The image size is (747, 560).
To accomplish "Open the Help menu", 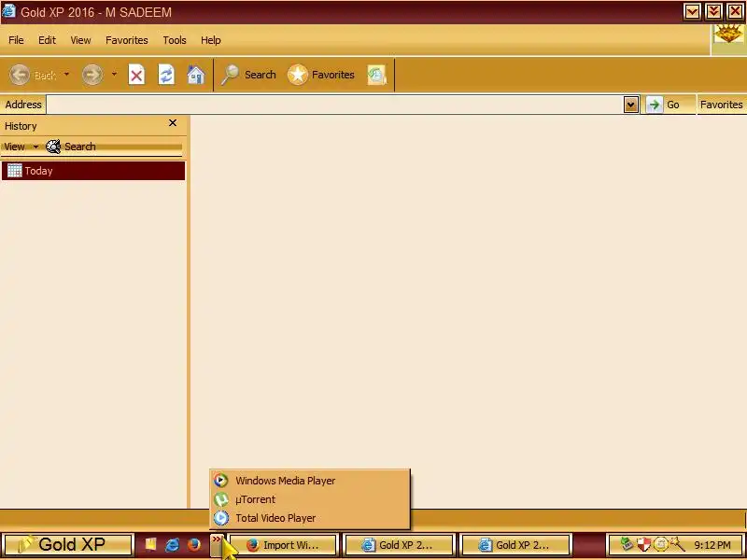I will [211, 40].
